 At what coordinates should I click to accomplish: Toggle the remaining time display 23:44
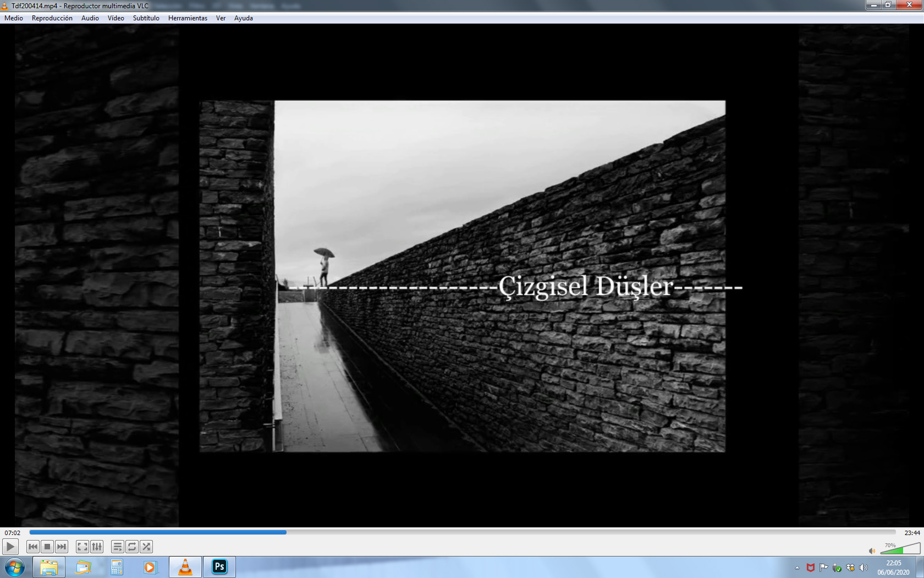(912, 533)
